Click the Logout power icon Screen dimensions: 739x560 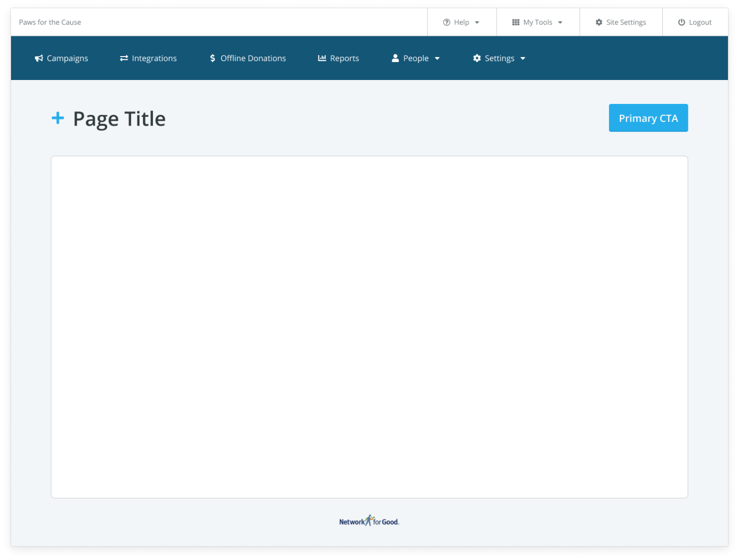[682, 22]
